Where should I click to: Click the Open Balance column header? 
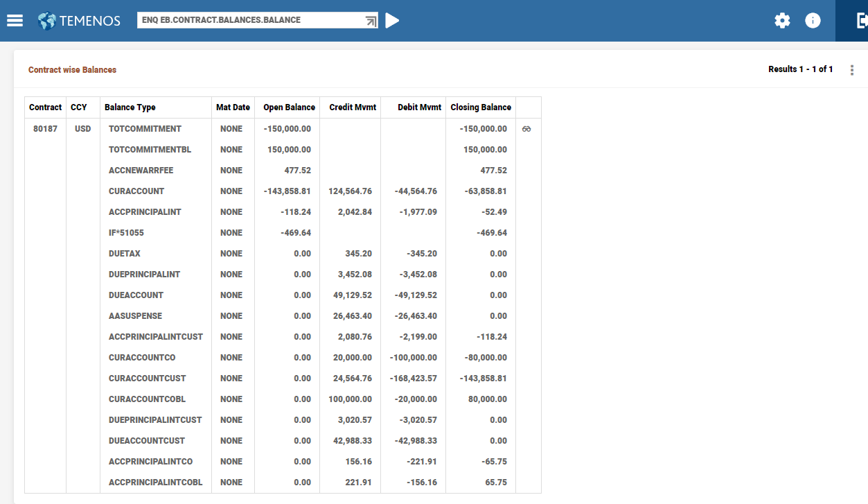[289, 107]
